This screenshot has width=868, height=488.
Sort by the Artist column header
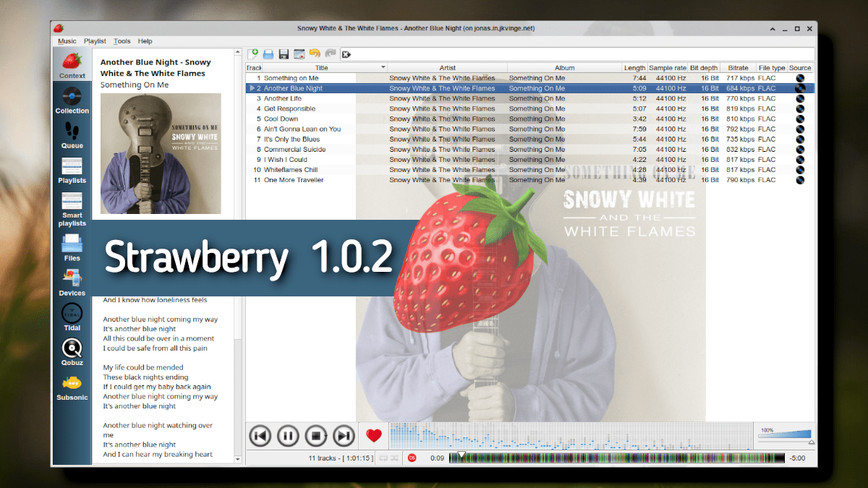click(x=447, y=68)
